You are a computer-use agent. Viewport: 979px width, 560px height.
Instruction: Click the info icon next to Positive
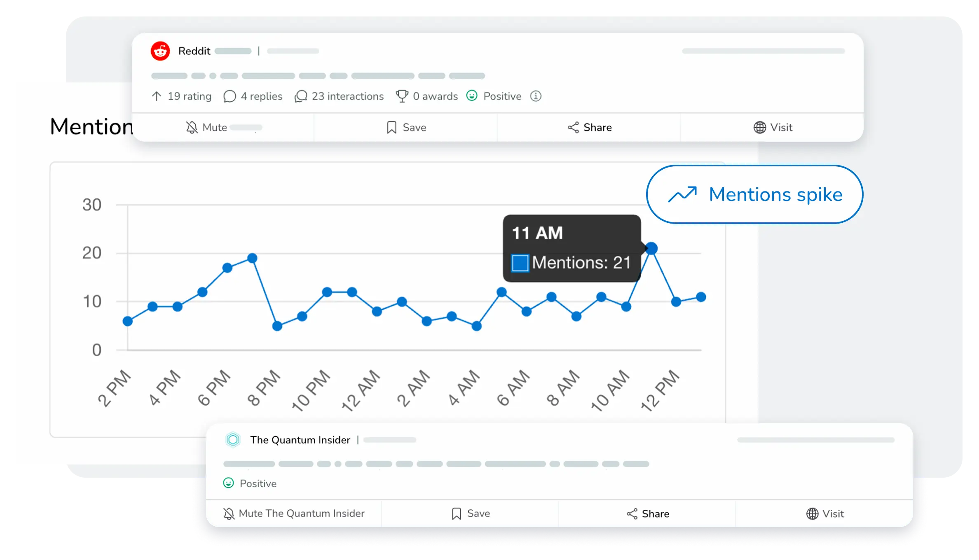[x=536, y=96]
